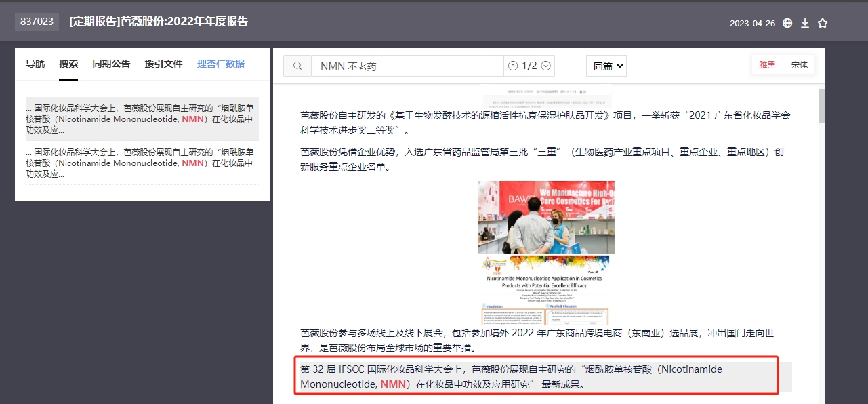Click the stock code 837023 badge

37,22
